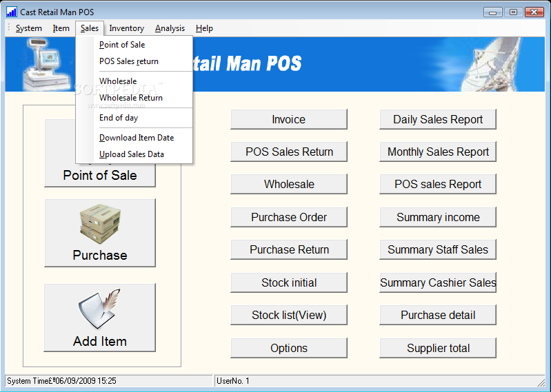
Task: Click the Summary Cashier Sales button
Action: (438, 282)
